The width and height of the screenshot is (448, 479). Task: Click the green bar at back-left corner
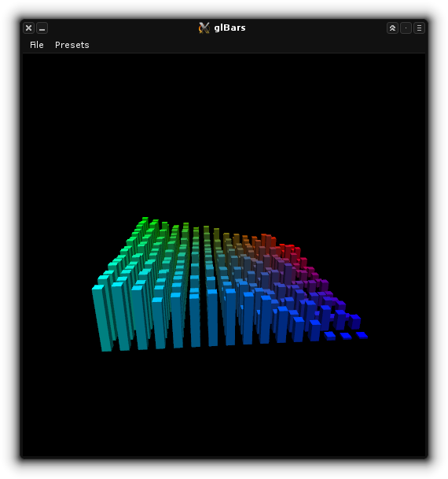(145, 223)
